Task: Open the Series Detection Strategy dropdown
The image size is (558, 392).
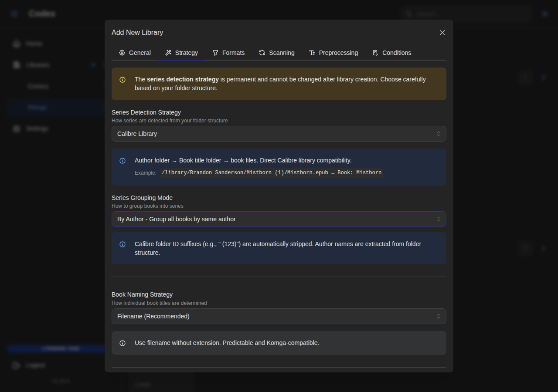Action: pos(279,134)
